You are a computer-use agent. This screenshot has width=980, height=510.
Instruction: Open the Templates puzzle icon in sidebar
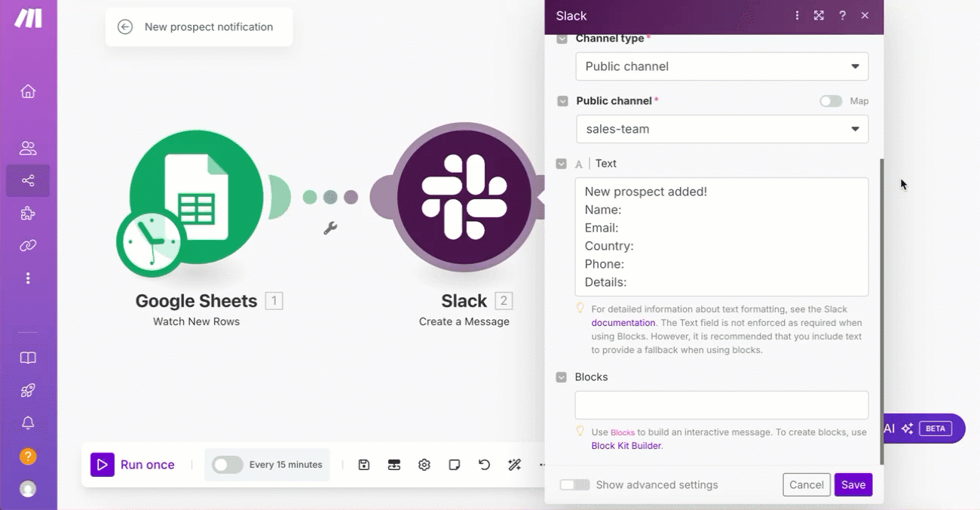28,214
